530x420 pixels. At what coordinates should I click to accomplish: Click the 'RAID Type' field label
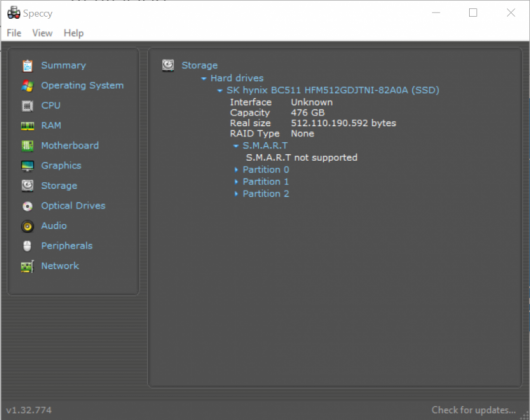tap(255, 134)
